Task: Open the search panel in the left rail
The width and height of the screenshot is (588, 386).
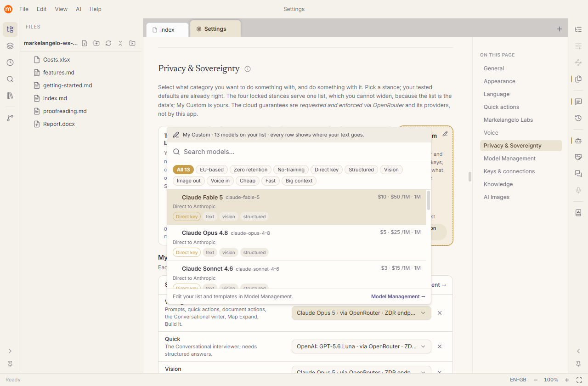Action: (10, 79)
